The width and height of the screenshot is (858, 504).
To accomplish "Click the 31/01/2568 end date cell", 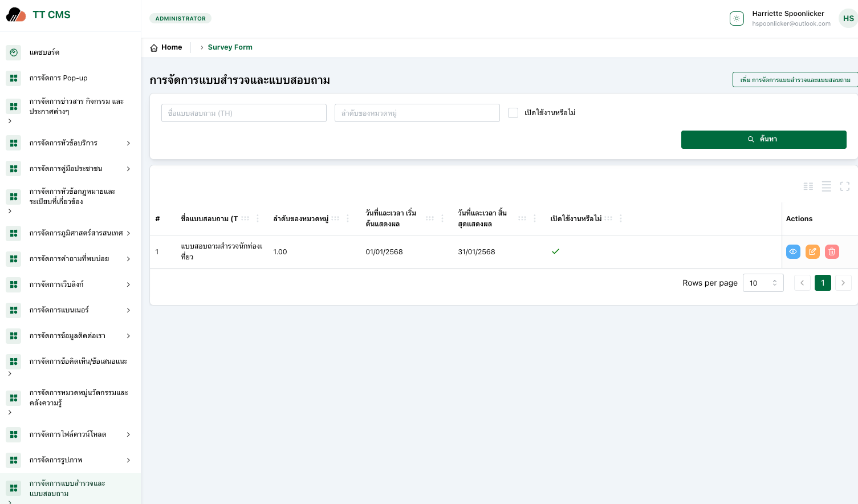I will tap(477, 252).
